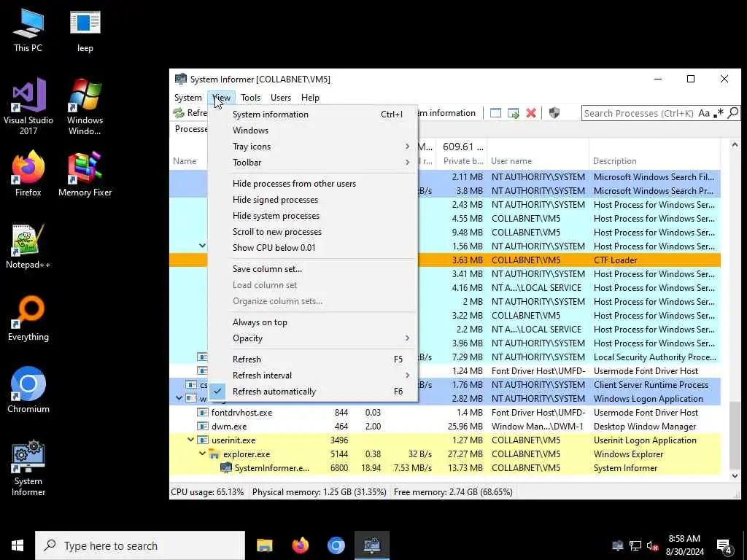Launch Firefox from the desktop
The height and width of the screenshot is (560, 747).
[x=28, y=174]
